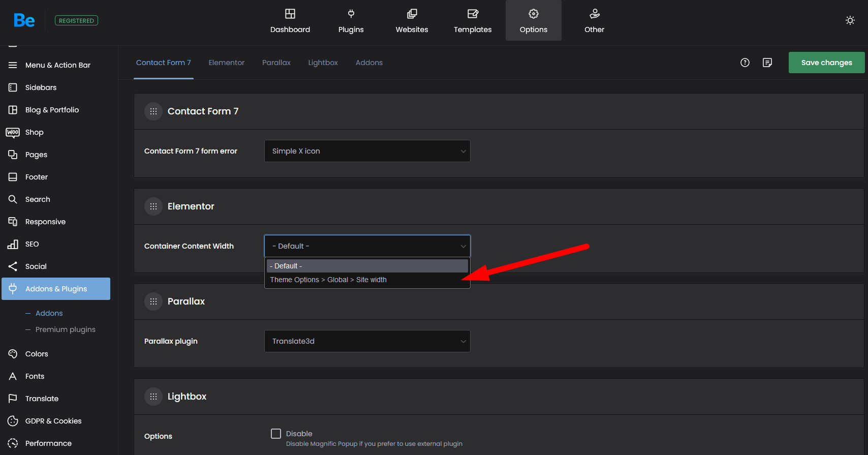The height and width of the screenshot is (455, 868).
Task: Open Sidebars settings
Action: [56, 87]
